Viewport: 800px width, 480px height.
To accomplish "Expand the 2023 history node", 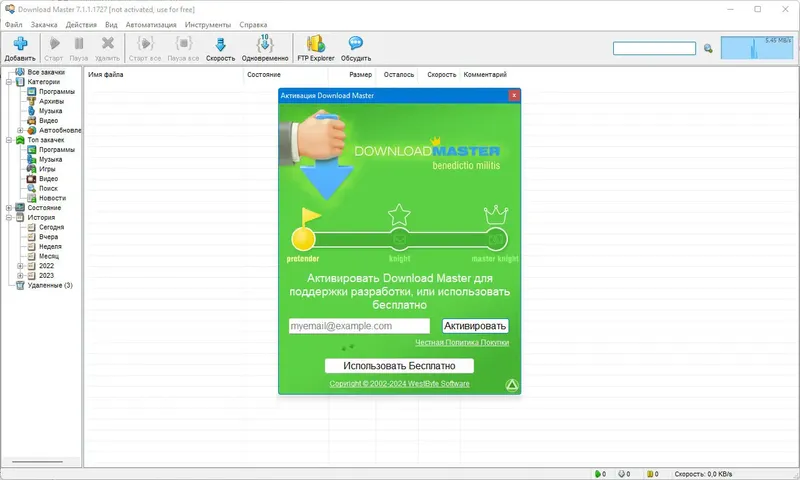I will pyautogui.click(x=20, y=275).
